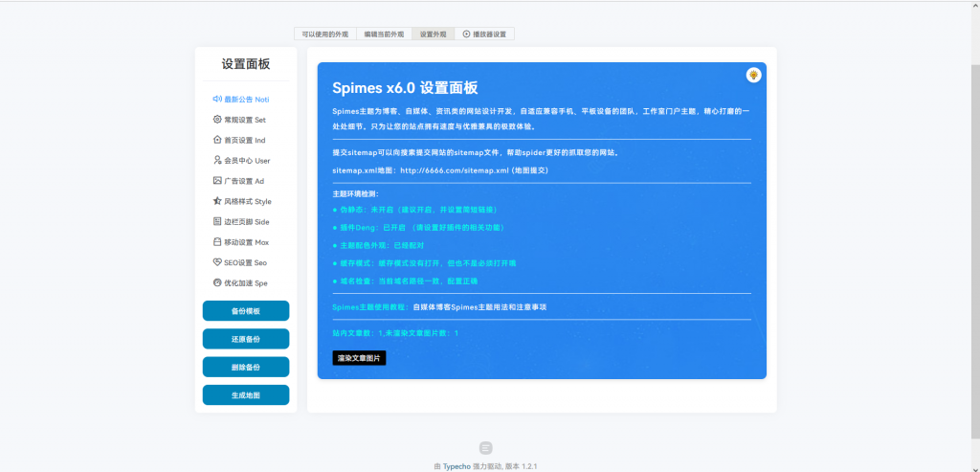
Task: Open the 自媒体博客Spimes主题用法和注意事项 tutorial link
Action: pos(480,307)
